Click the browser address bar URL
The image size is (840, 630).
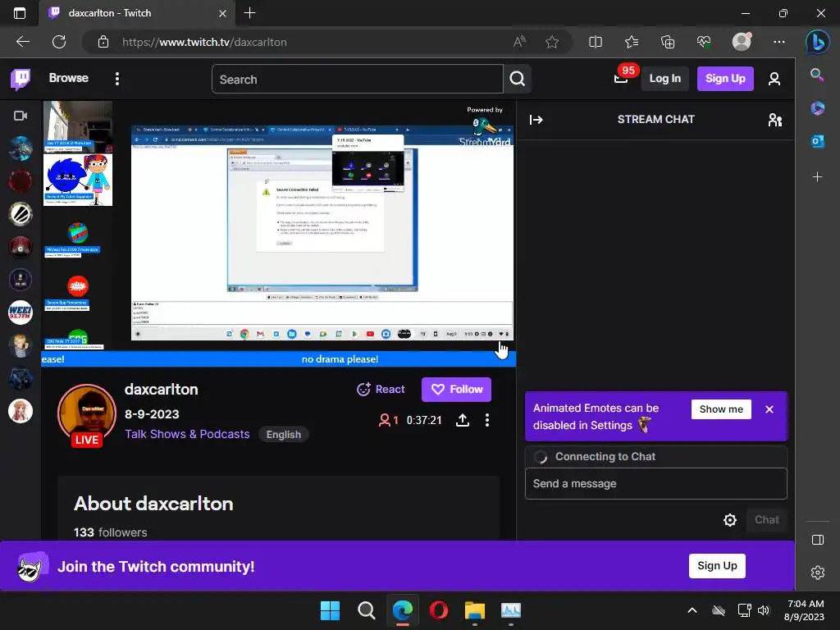[x=204, y=42]
